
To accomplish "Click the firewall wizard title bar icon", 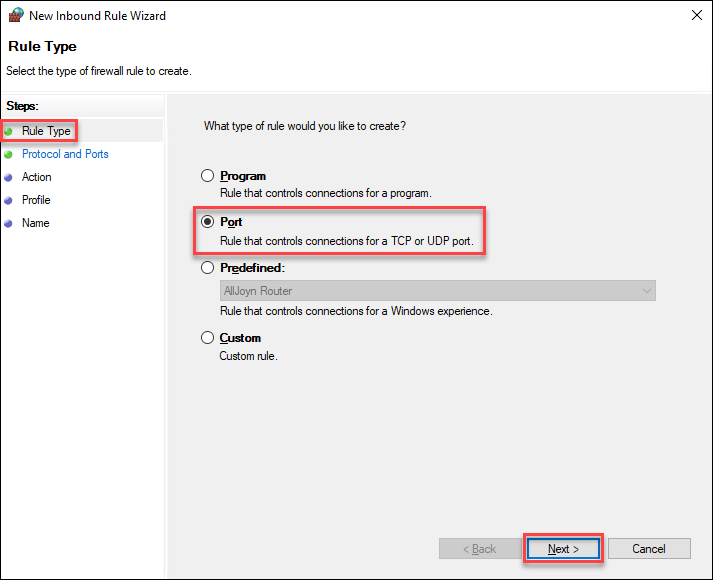I will point(15,16).
